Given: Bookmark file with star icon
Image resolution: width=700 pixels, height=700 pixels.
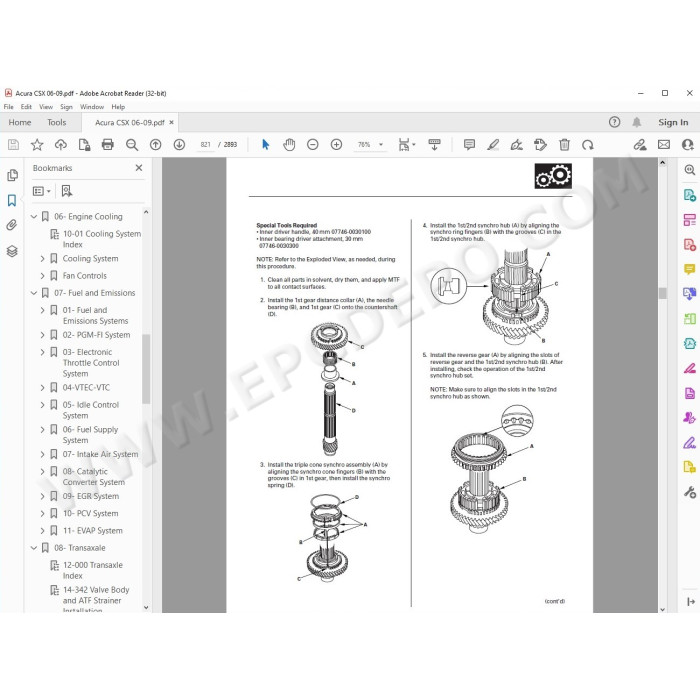Looking at the screenshot, I should click(x=37, y=145).
